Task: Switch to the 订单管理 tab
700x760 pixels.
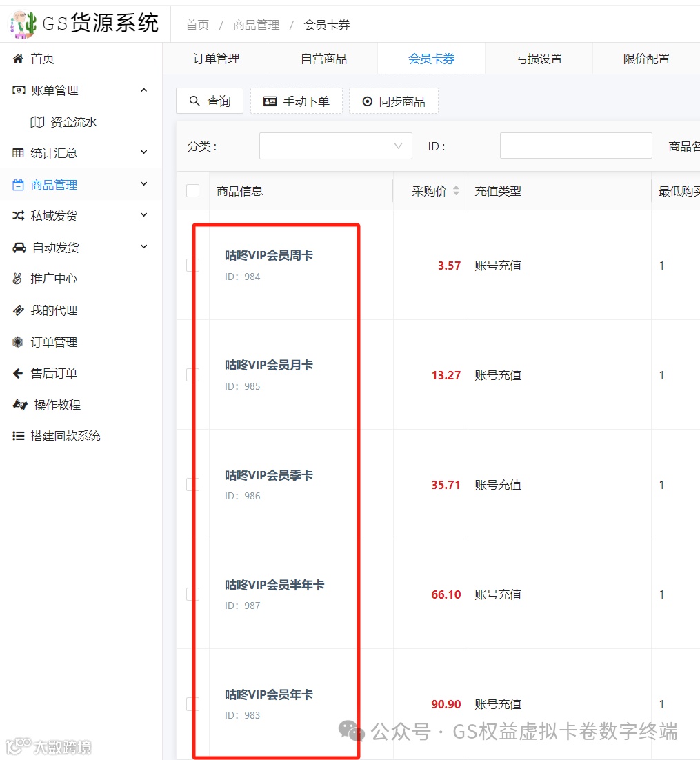Action: [x=216, y=59]
